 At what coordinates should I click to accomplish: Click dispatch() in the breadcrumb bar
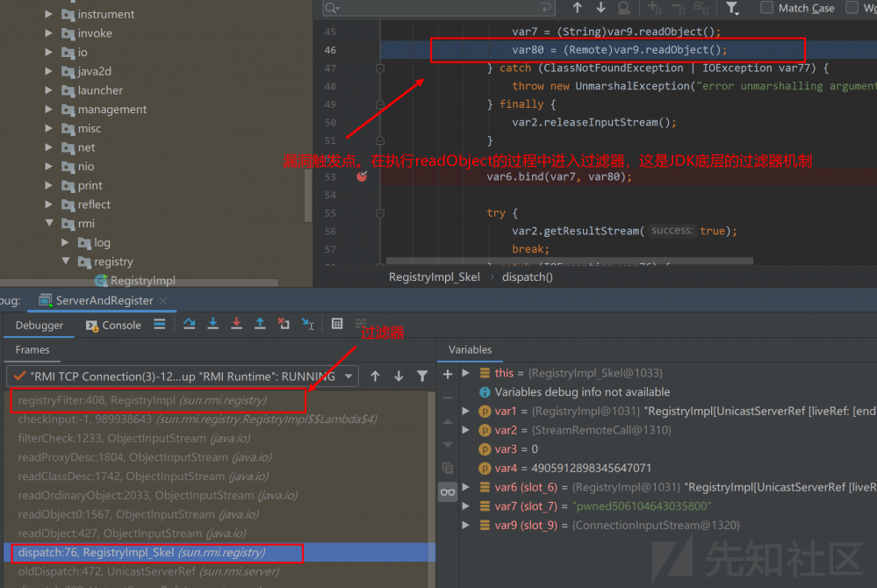pos(528,276)
